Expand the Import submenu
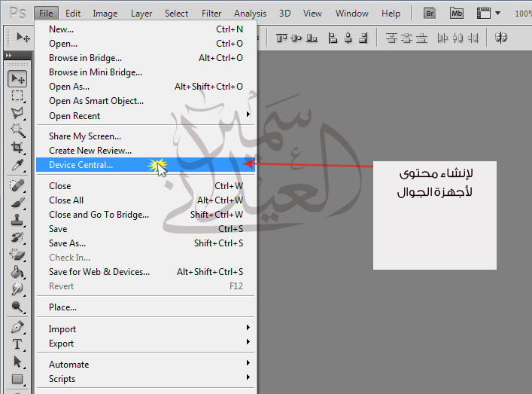The width and height of the screenshot is (532, 394). click(248, 328)
